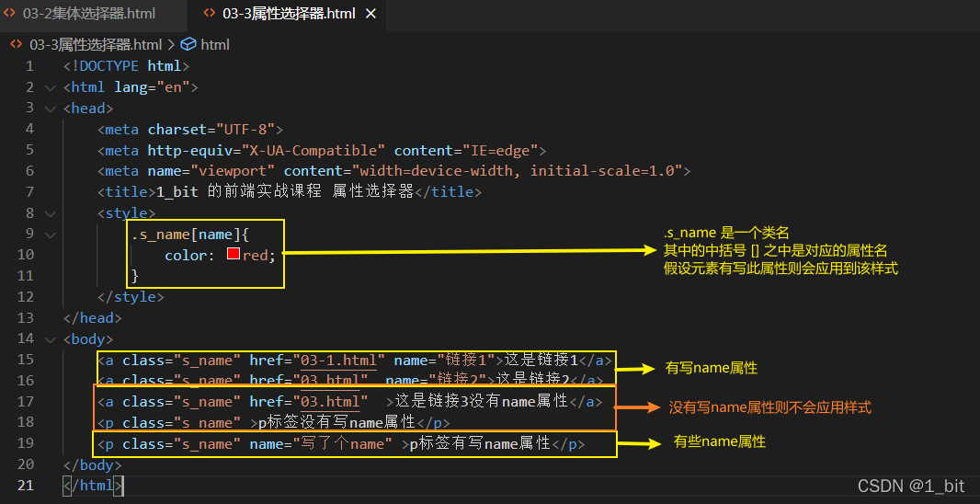Click the <!DOCTYPE html> declaration text

(126, 66)
